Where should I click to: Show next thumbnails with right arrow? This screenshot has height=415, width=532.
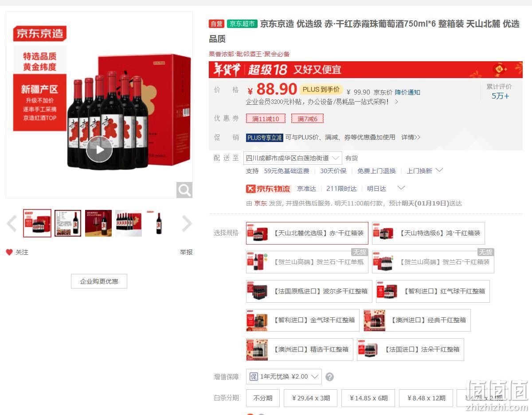pyautogui.click(x=187, y=224)
